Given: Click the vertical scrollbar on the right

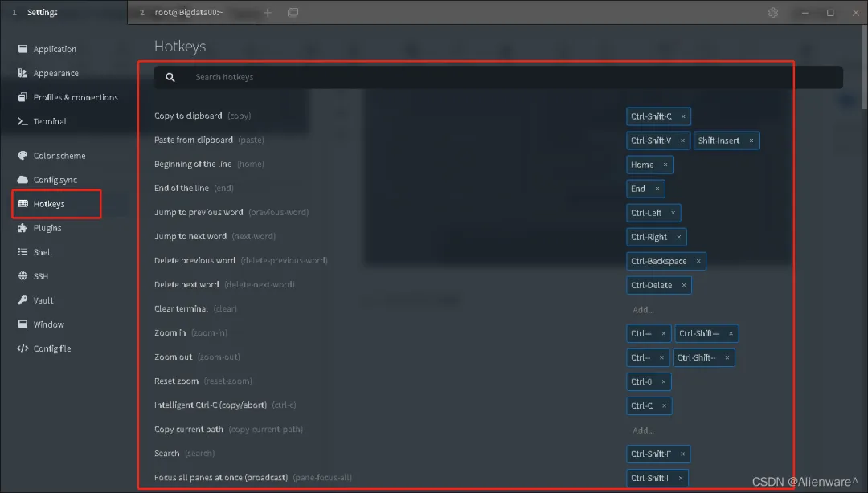Looking at the screenshot, I should tap(864, 67).
